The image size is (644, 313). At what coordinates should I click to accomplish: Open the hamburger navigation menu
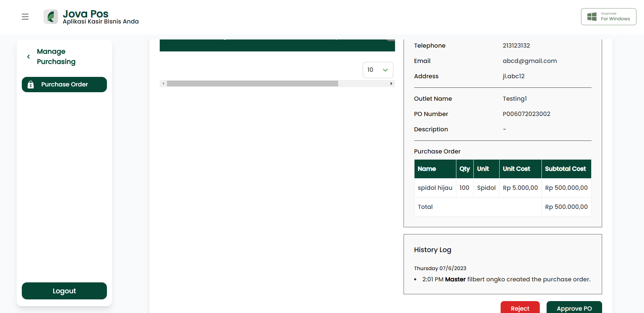coord(25,17)
